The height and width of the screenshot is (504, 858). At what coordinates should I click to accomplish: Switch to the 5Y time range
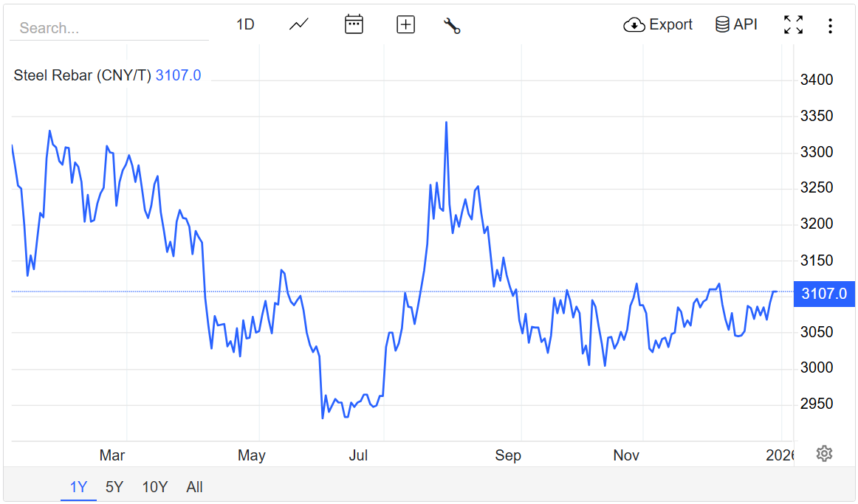[114, 486]
